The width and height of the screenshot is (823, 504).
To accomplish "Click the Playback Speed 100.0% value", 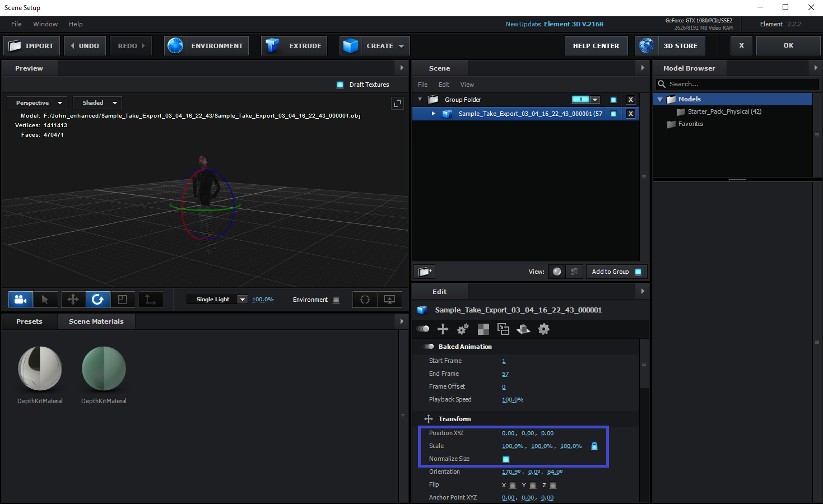I will pos(512,400).
